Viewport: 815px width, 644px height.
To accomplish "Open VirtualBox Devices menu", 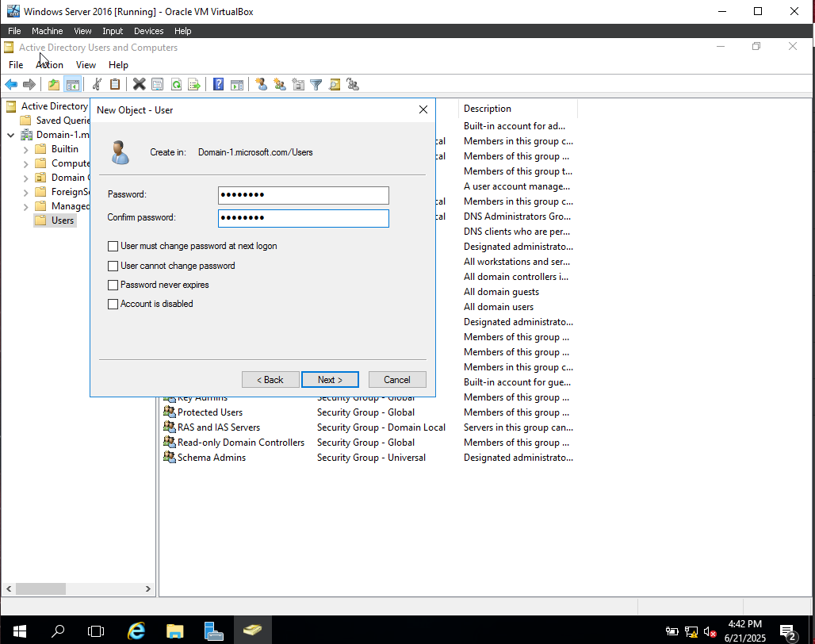I will pyautogui.click(x=149, y=31).
